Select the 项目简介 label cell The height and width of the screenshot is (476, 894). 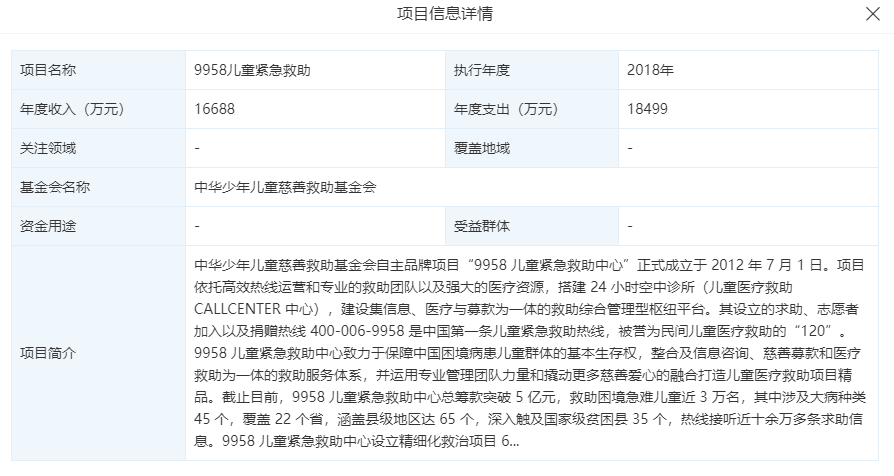click(x=99, y=353)
